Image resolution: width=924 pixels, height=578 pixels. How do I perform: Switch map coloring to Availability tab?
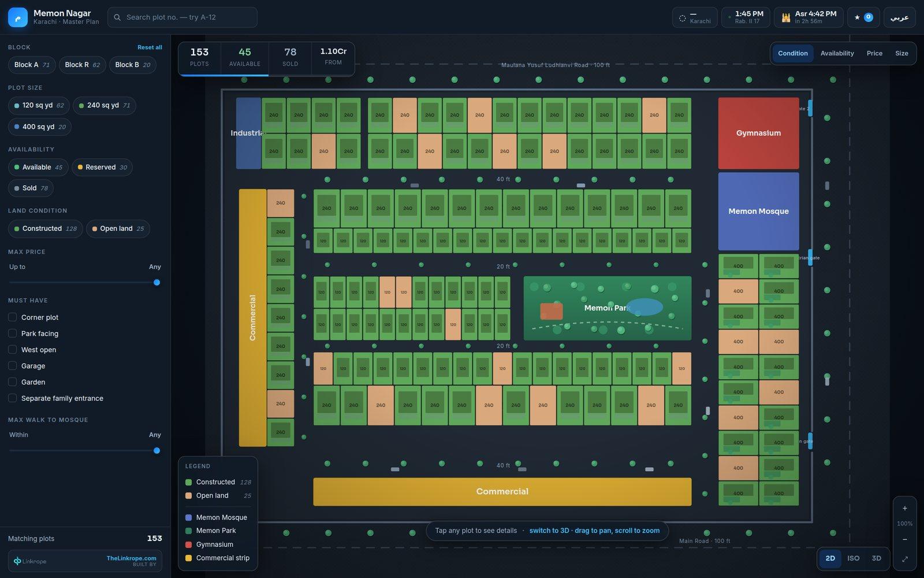[837, 53]
